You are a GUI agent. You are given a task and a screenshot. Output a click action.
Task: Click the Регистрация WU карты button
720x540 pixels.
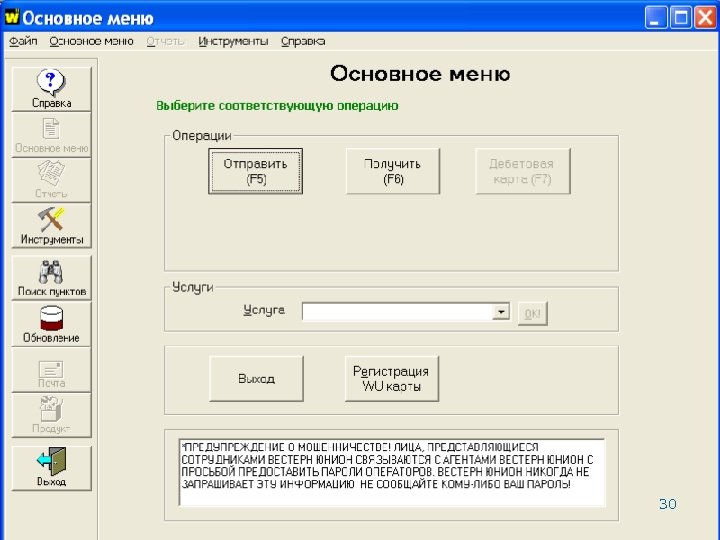[392, 379]
